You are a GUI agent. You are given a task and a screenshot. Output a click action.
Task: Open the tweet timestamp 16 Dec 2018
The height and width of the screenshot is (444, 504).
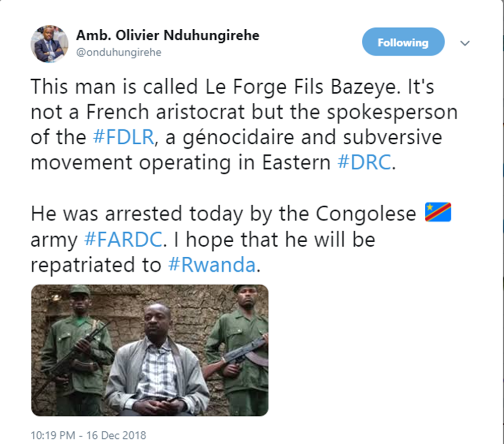[x=88, y=434]
